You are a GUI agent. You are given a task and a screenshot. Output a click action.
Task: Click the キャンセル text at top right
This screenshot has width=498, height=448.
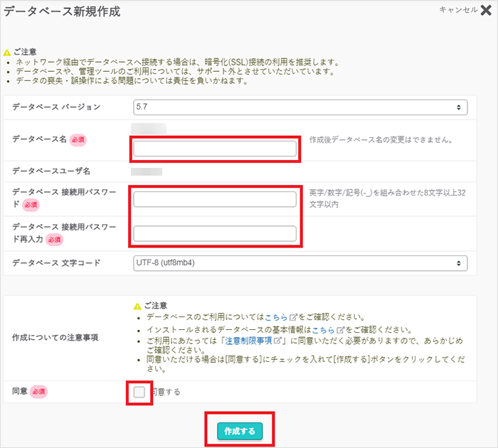[x=458, y=10]
